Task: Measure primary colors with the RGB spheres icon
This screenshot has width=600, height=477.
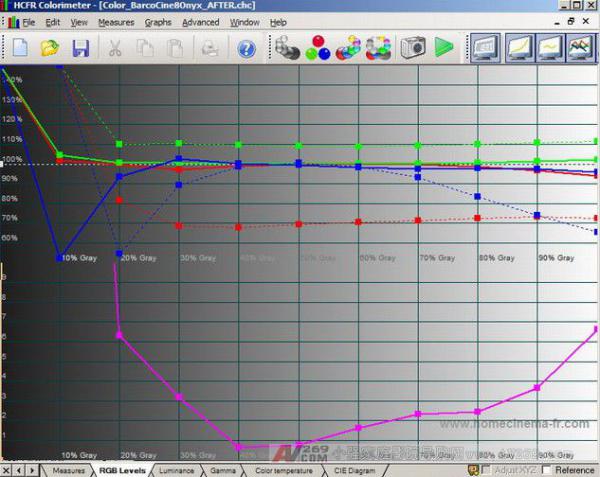Action: (x=318, y=47)
